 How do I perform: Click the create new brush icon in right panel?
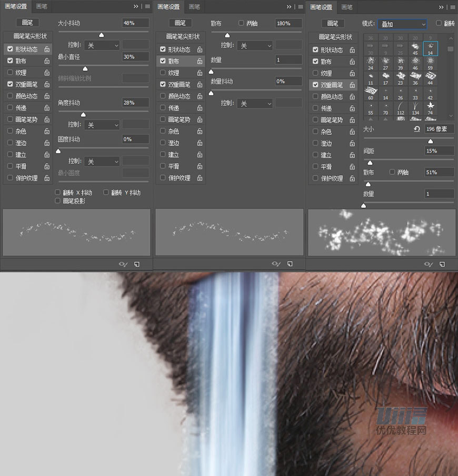[442, 264]
